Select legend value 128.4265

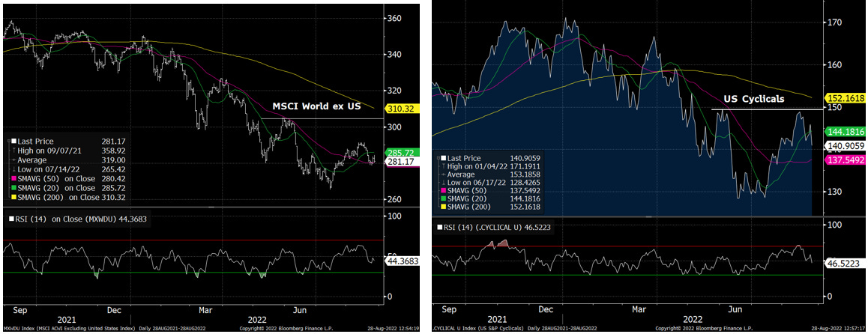tap(525, 183)
